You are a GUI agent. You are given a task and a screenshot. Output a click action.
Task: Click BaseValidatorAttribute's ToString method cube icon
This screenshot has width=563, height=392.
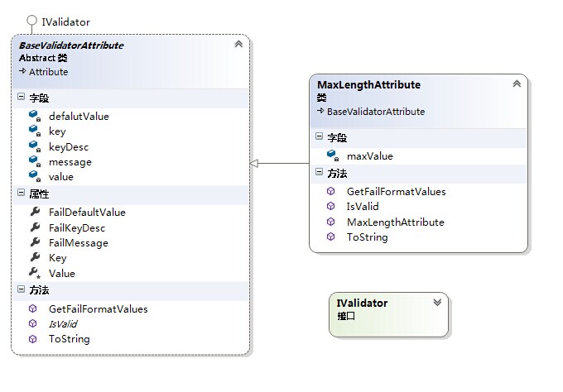pos(32,339)
